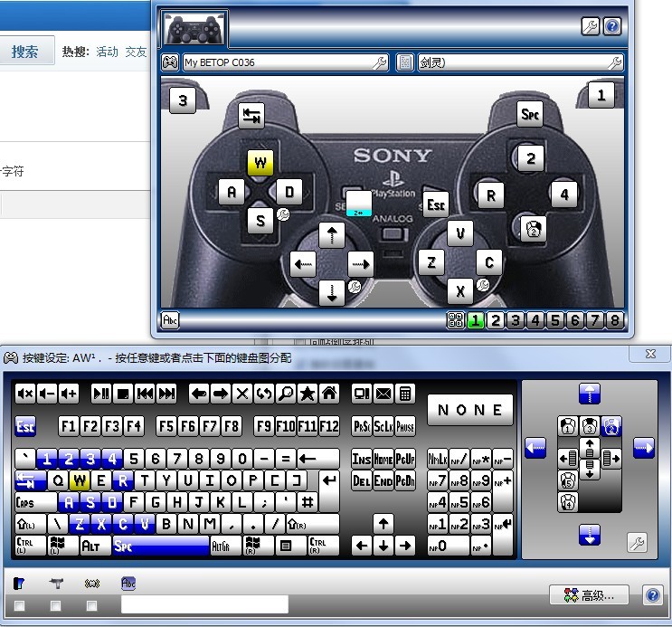Open the layout grid icon before set numbers
Screen dimensions: 672x627
(455, 320)
